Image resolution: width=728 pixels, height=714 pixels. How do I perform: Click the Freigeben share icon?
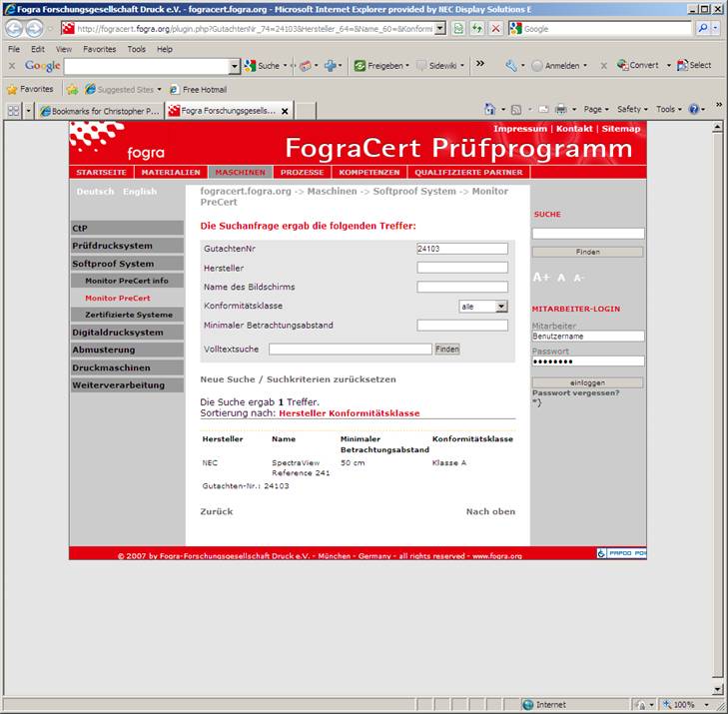click(x=360, y=66)
